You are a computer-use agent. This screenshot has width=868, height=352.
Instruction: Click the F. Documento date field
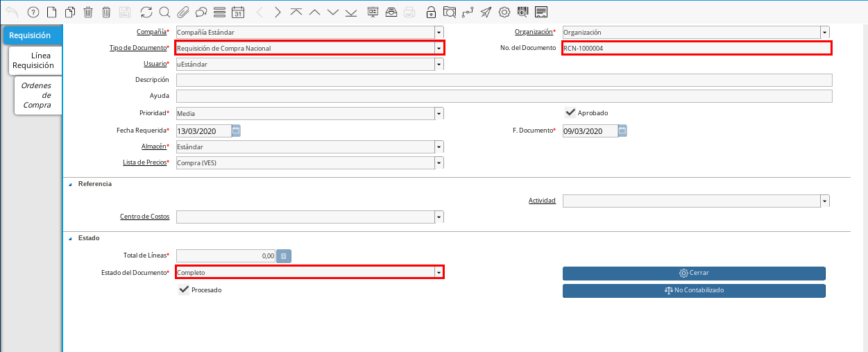pyautogui.click(x=590, y=131)
